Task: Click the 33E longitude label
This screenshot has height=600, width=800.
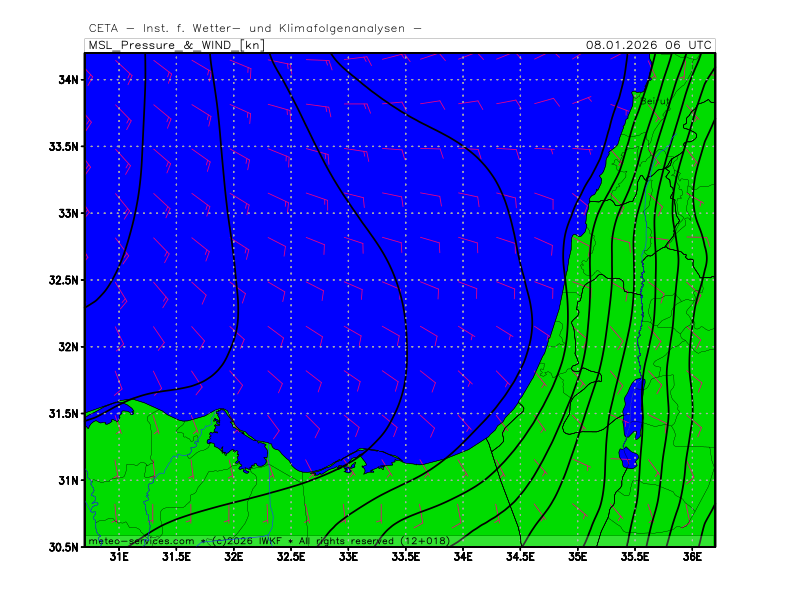Action: [349, 557]
